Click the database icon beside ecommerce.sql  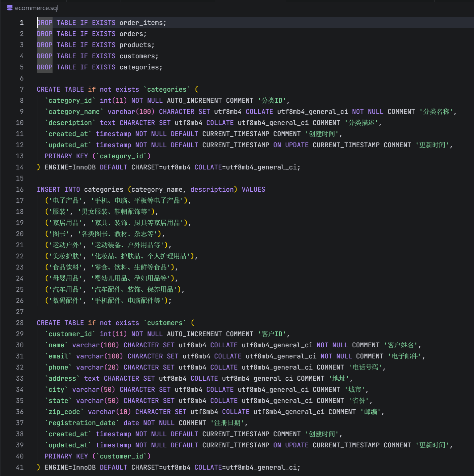(x=10, y=8)
